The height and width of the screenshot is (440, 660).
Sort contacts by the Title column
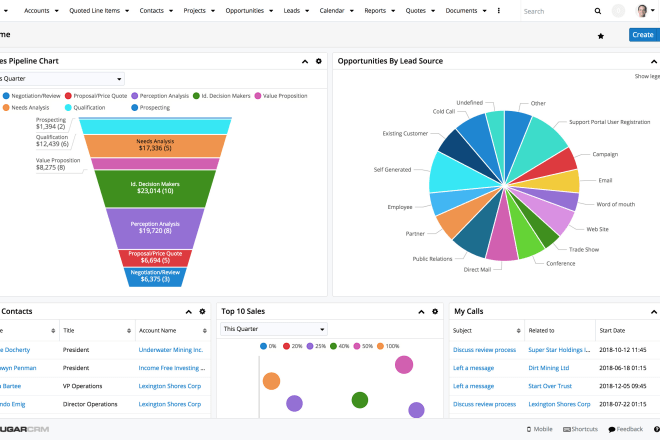pyautogui.click(x=129, y=331)
